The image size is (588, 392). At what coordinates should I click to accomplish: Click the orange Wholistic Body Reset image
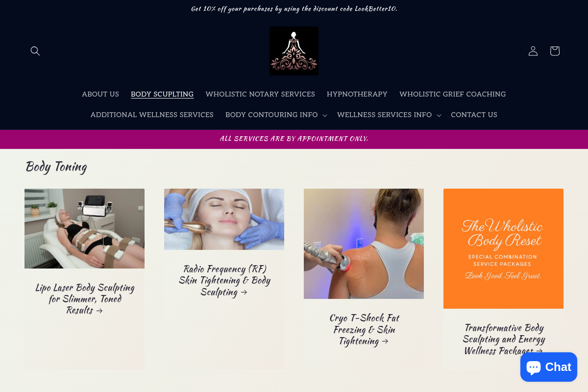503,248
